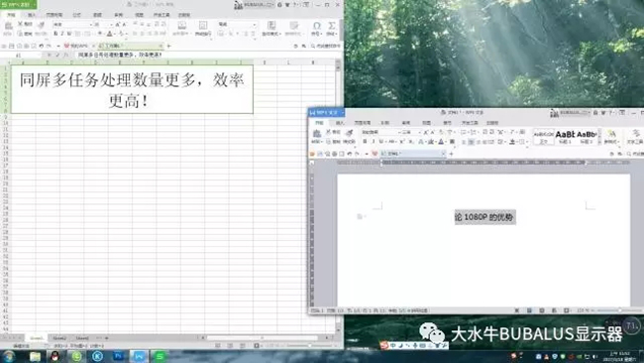This screenshot has width=644, height=363.
Task: Click the zoom slider in Writer status bar
Action: click(x=619, y=310)
